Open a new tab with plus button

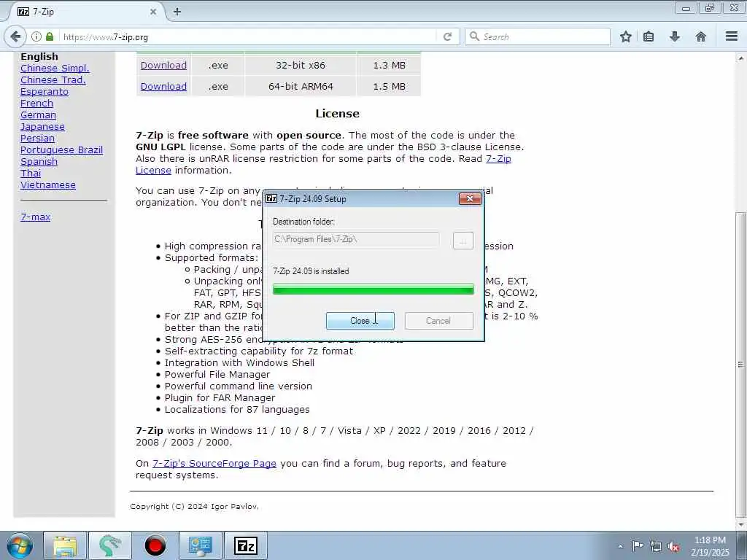pyautogui.click(x=177, y=12)
